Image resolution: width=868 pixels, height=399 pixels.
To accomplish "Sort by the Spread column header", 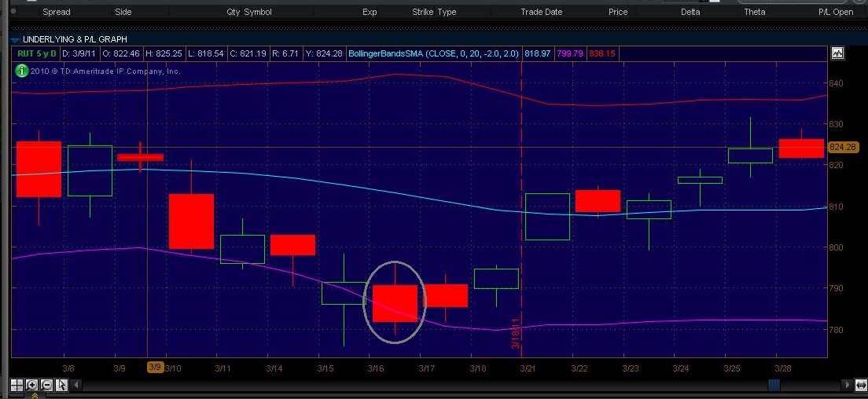I will coord(56,12).
